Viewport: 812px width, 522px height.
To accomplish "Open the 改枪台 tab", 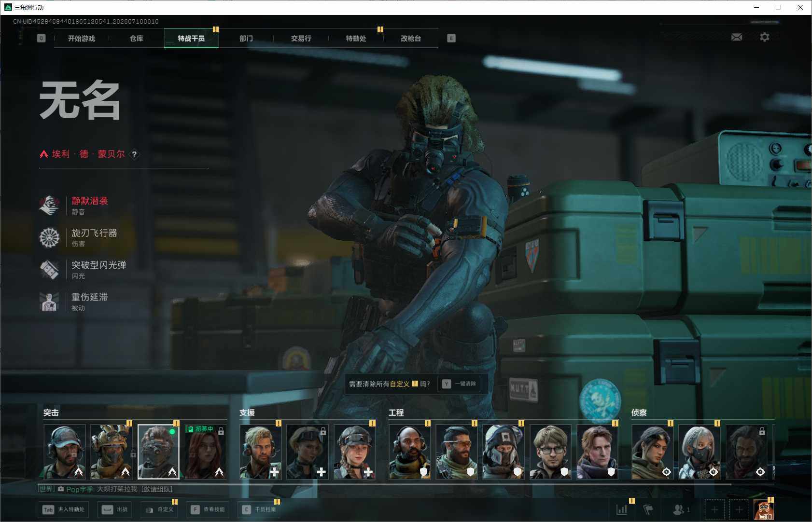I will point(411,38).
